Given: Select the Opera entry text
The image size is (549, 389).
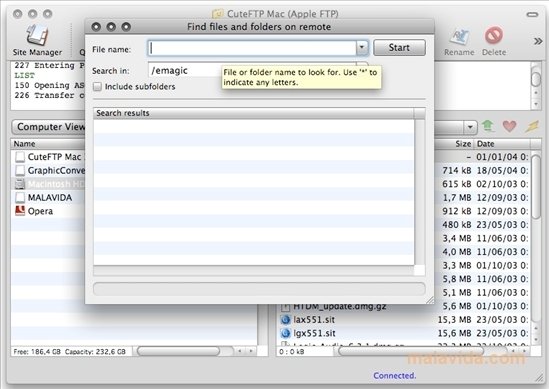Looking at the screenshot, I should 40,211.
